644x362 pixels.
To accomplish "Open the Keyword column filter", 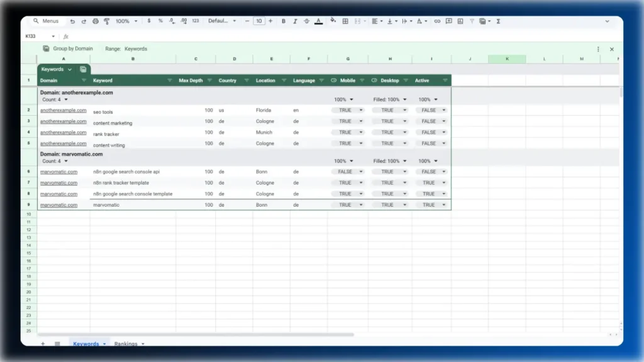I will point(170,80).
